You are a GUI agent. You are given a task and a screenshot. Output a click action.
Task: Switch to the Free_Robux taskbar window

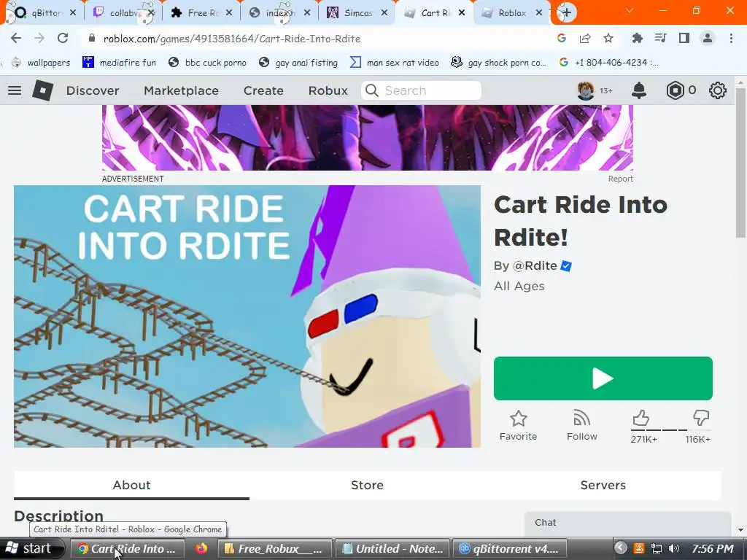274,548
